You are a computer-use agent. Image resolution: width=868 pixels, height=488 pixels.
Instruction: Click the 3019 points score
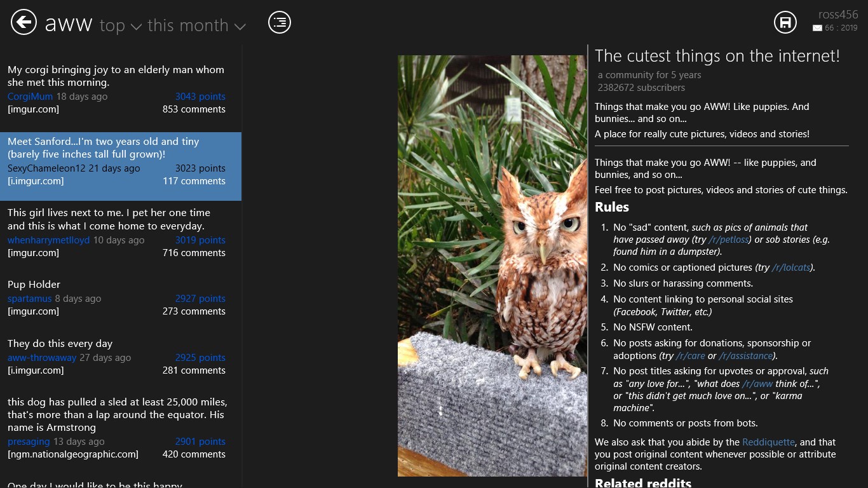click(200, 240)
